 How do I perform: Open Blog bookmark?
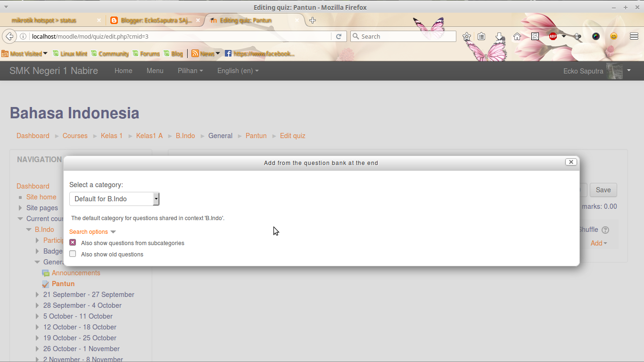tap(173, 54)
